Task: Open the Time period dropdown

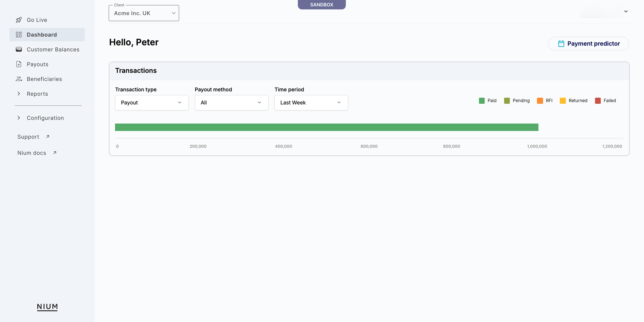Action: click(x=311, y=103)
